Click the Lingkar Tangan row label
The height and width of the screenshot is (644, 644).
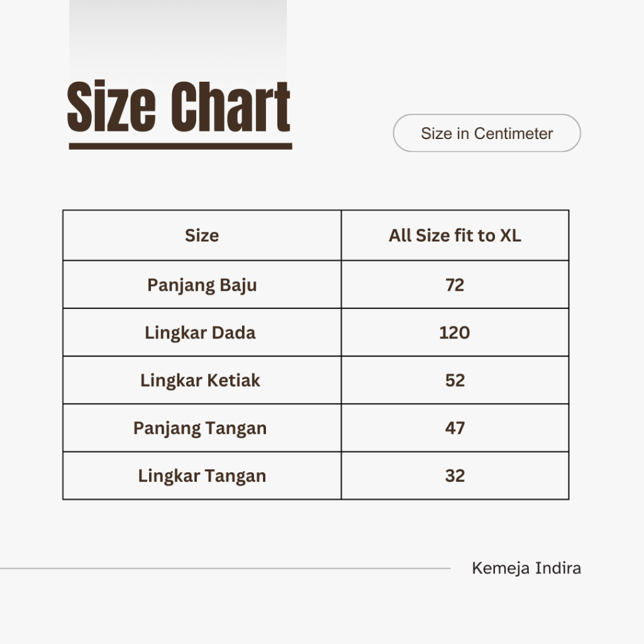point(202,476)
